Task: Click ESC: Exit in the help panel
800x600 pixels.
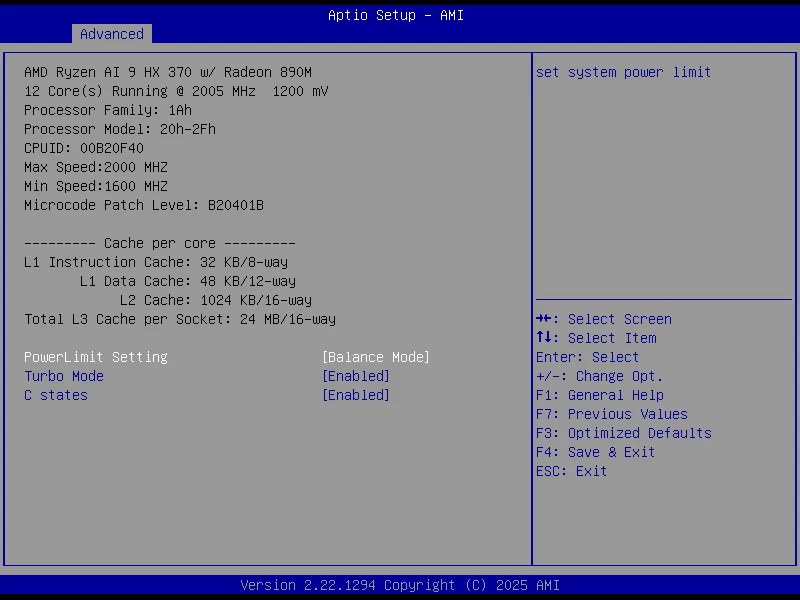Action: [x=571, y=471]
